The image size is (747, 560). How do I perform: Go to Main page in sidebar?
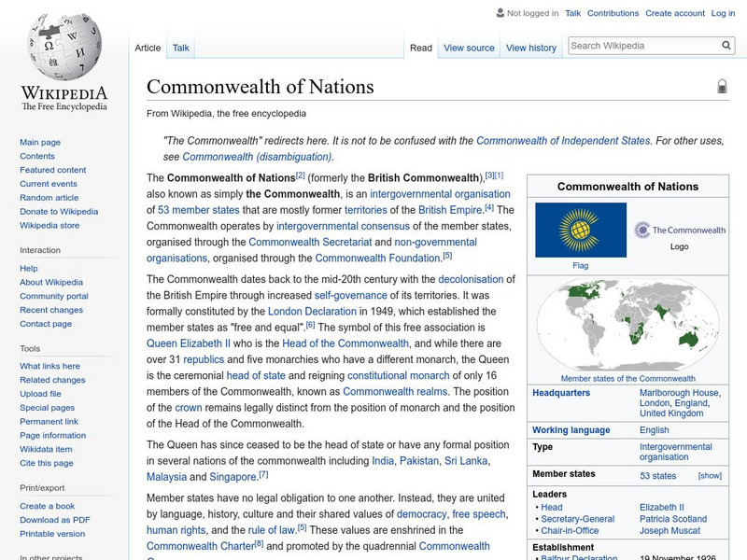40,142
